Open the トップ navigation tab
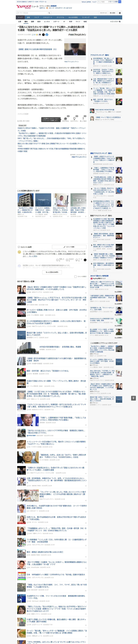Screen dimensions: 138x644 [20, 17]
